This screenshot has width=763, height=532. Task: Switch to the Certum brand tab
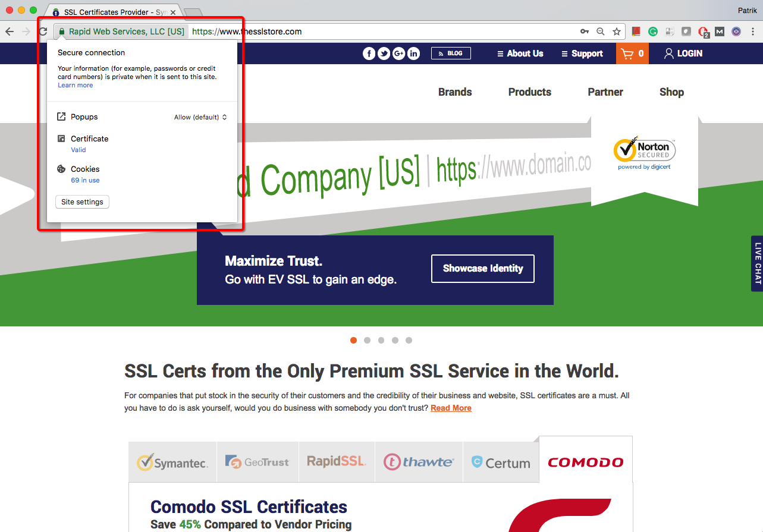coord(501,462)
